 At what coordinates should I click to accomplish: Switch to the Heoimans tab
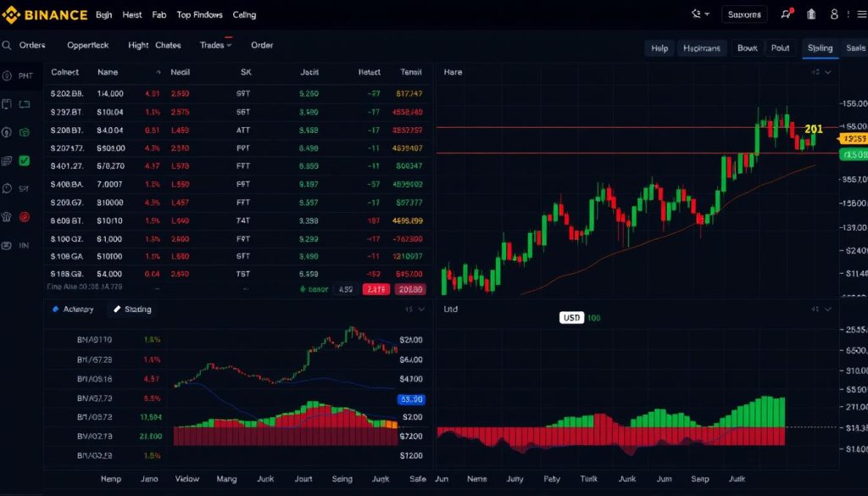(x=701, y=48)
